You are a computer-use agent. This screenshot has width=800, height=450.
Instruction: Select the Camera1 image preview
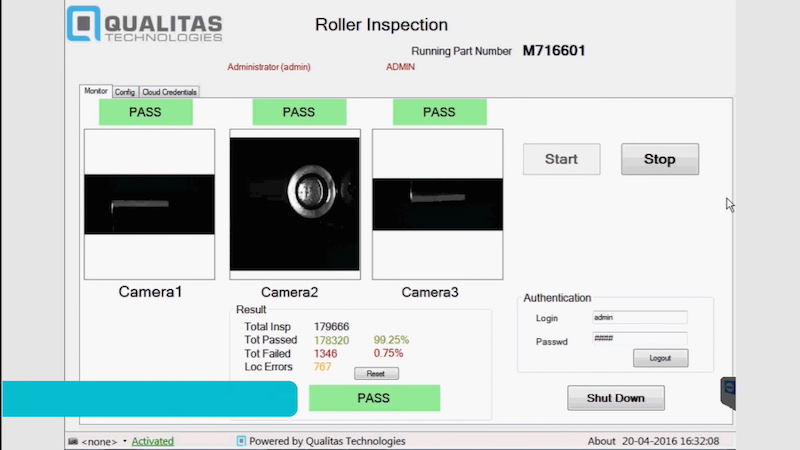point(149,204)
